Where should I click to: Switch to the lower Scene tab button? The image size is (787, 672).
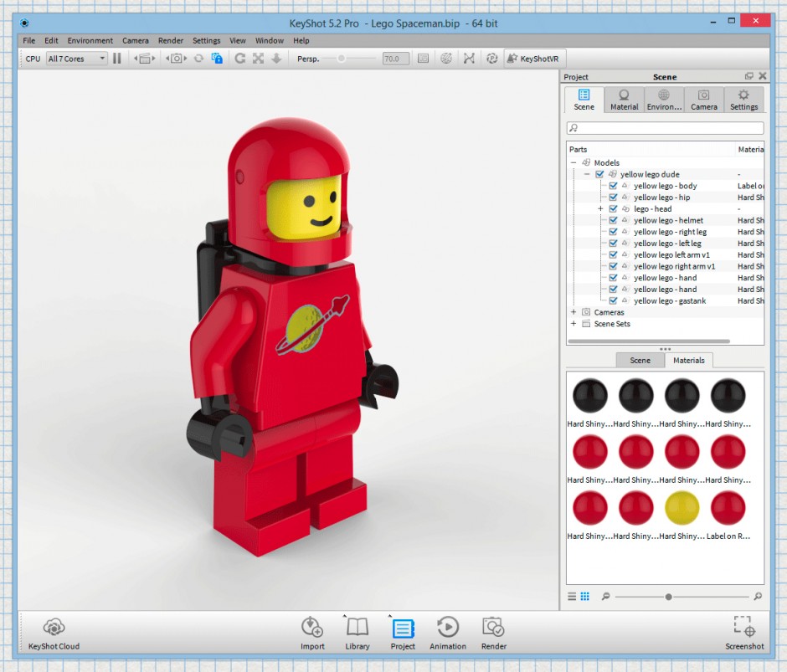click(640, 361)
